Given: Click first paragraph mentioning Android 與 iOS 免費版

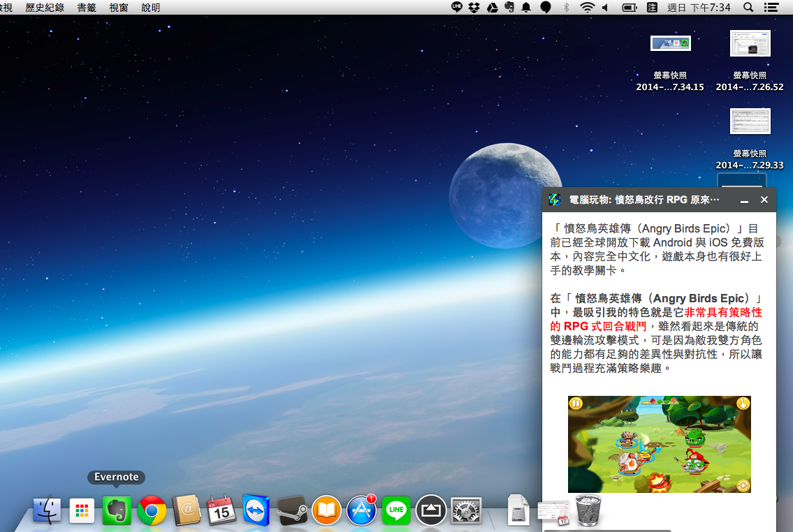Looking at the screenshot, I should pos(657,249).
